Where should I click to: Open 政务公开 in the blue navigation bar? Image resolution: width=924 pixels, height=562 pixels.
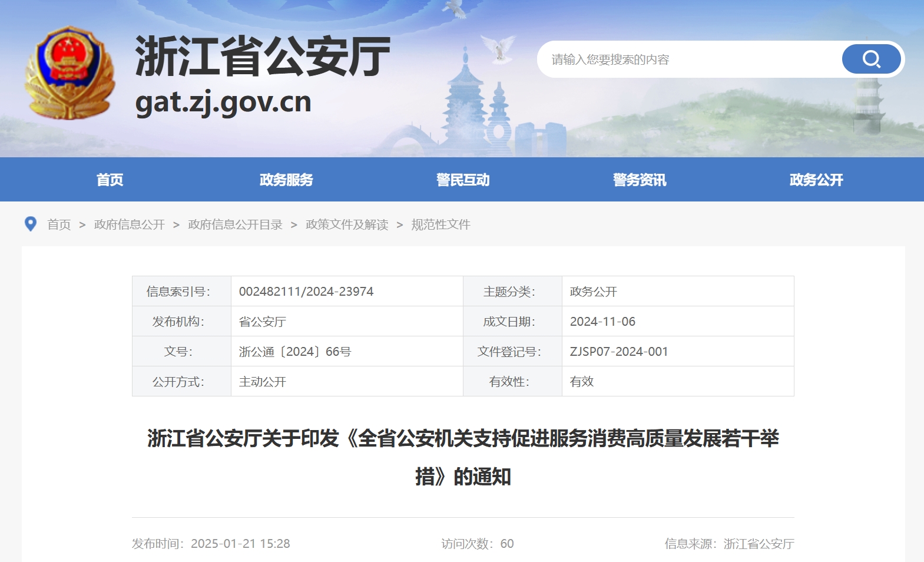(x=816, y=180)
